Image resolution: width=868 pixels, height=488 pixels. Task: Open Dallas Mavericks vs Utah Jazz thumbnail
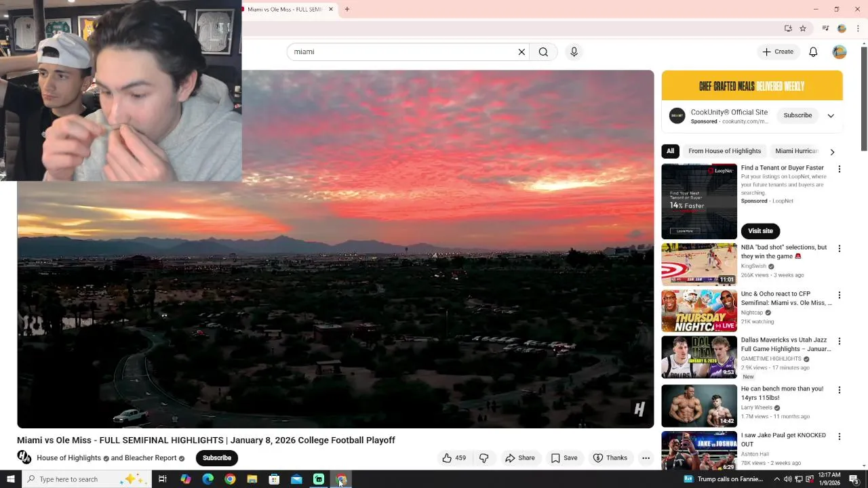699,357
